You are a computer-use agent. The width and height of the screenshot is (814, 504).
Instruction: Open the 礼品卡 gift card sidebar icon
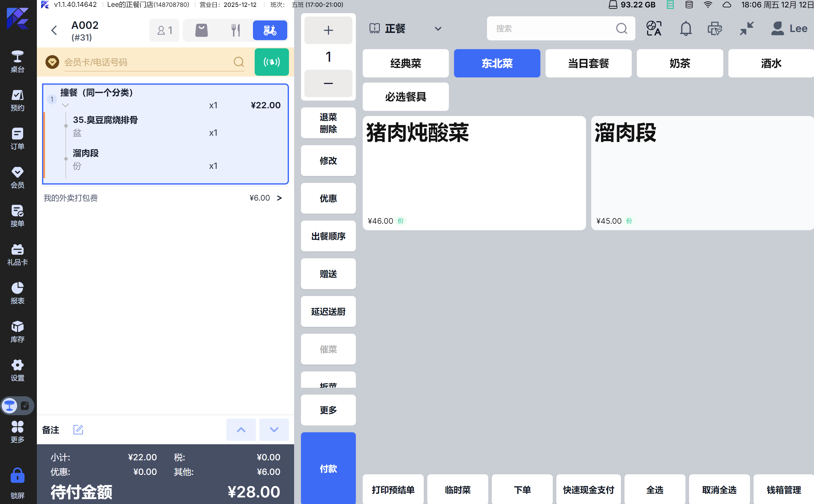[x=17, y=255]
